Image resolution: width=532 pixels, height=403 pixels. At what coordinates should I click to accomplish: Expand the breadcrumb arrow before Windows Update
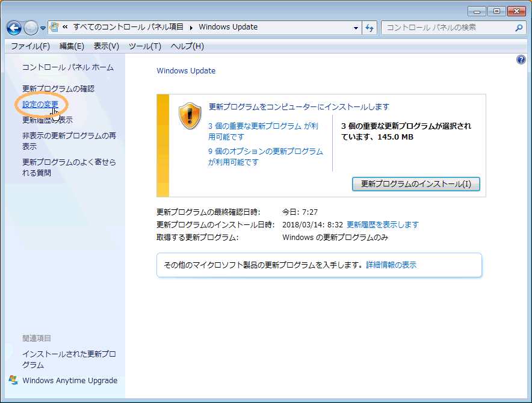pyautogui.click(x=191, y=28)
